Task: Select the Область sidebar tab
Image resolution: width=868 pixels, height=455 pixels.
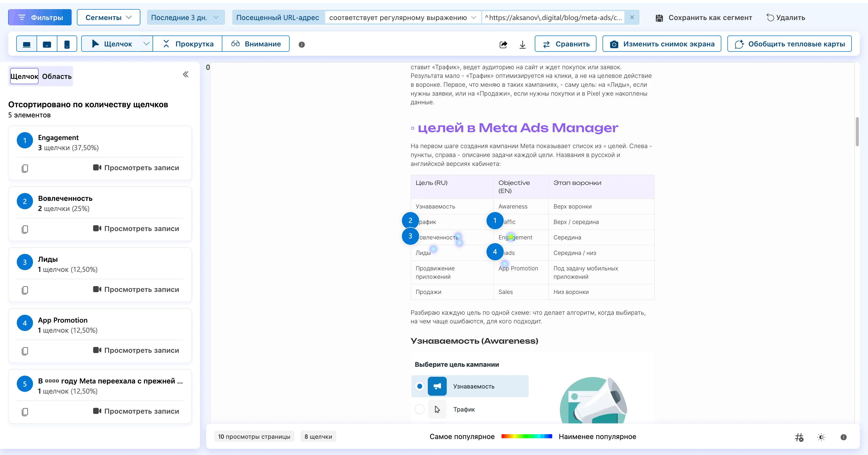Action: (57, 76)
